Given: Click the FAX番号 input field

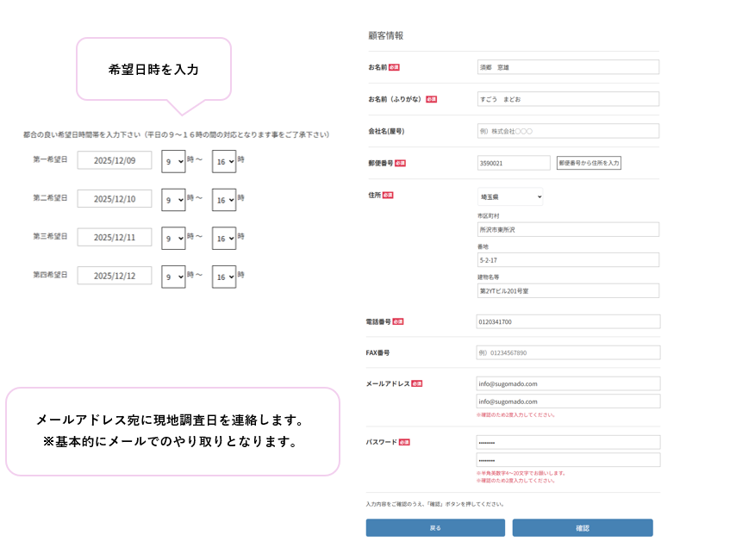Looking at the screenshot, I should (568, 352).
